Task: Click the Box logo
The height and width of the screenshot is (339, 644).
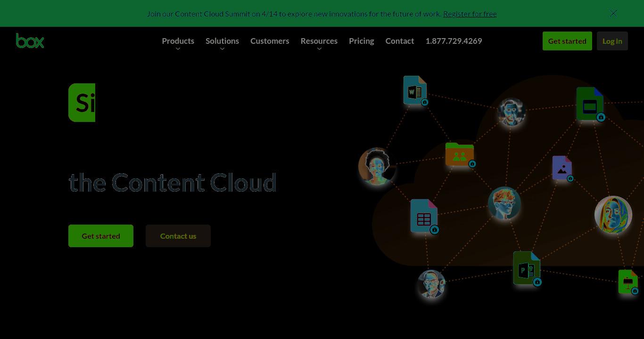Action: click(x=30, y=40)
